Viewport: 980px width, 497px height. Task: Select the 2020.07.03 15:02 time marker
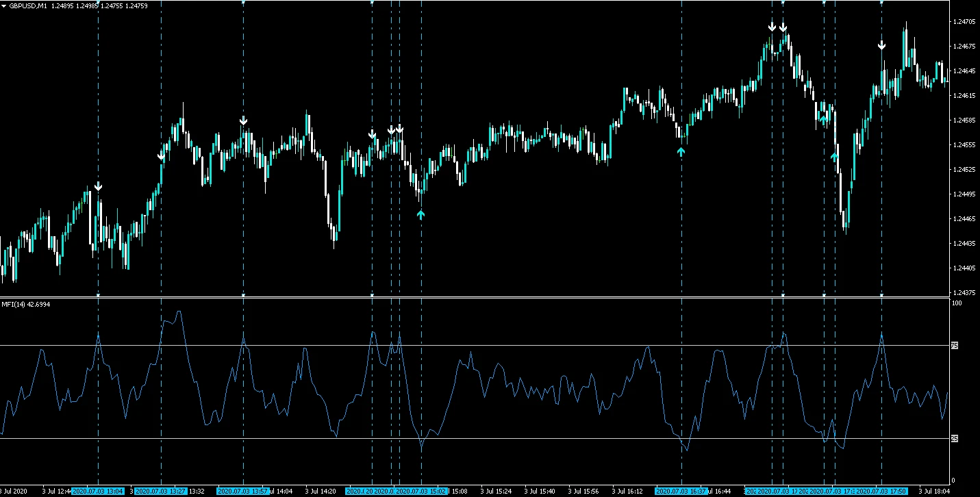421,492
